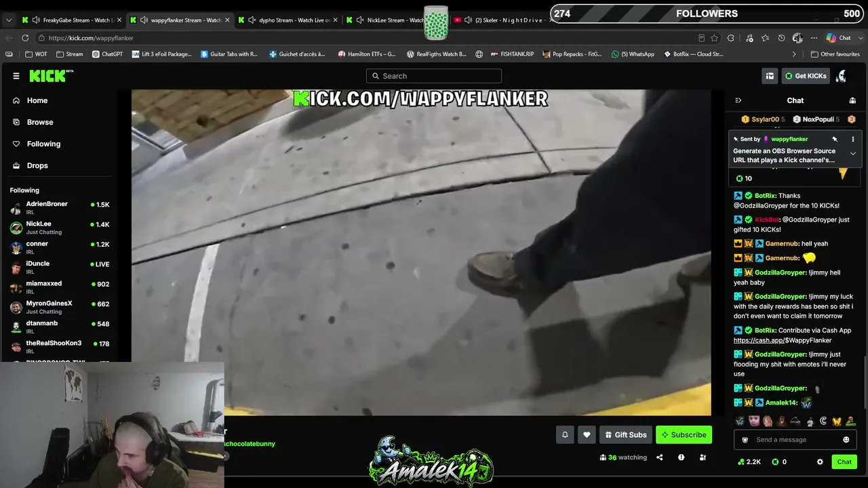Open iDuncle's live channel in Following list
Viewport: 868px width, 488px height.
60,267
